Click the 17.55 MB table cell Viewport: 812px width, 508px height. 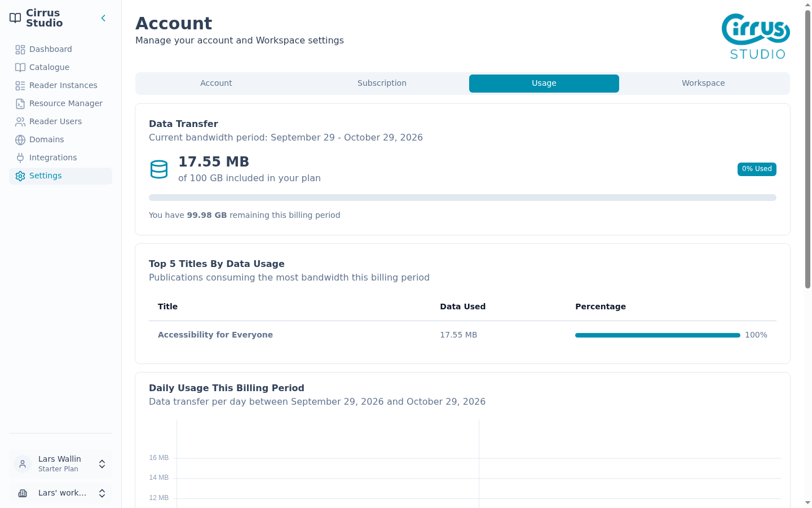coord(458,335)
